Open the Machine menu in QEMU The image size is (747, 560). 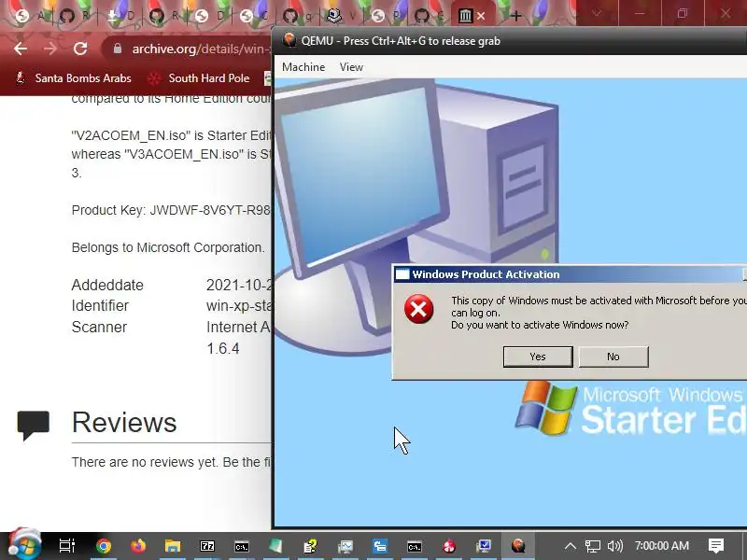(303, 67)
